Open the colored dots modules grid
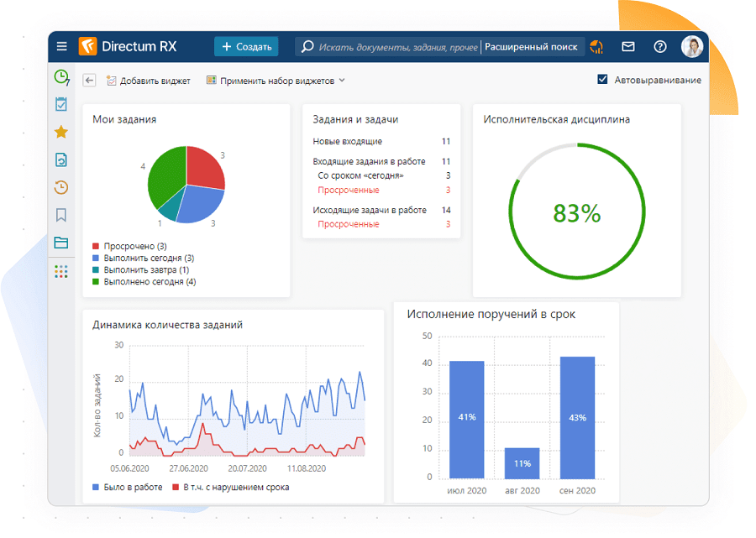The width and height of the screenshot is (756, 538). pos(61,271)
